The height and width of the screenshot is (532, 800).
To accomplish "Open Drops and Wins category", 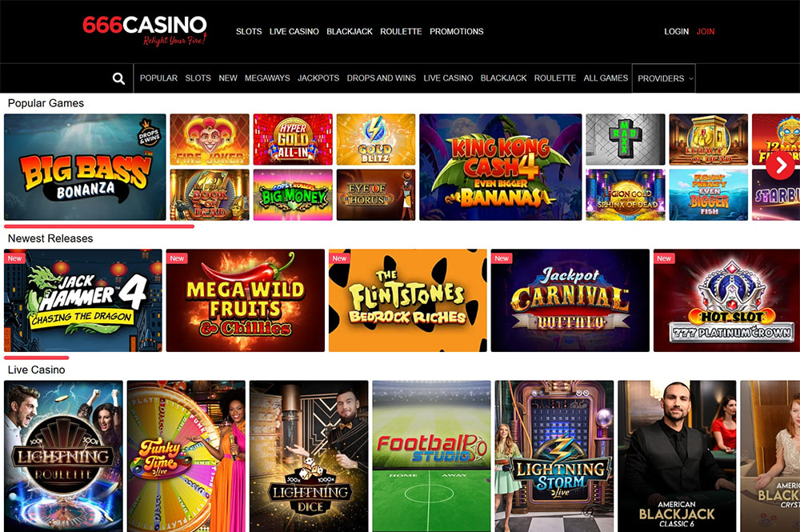I will click(381, 78).
